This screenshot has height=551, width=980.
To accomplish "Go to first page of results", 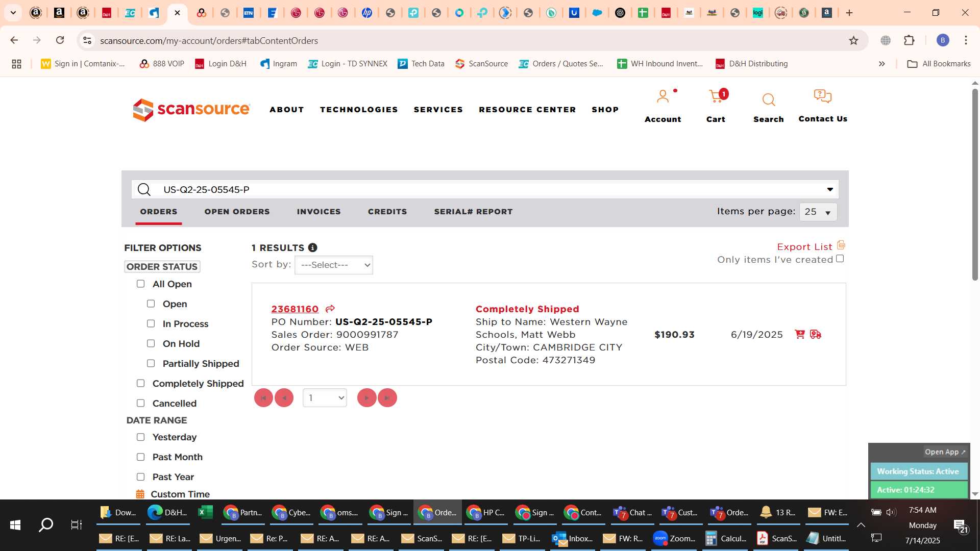I will [x=263, y=398].
